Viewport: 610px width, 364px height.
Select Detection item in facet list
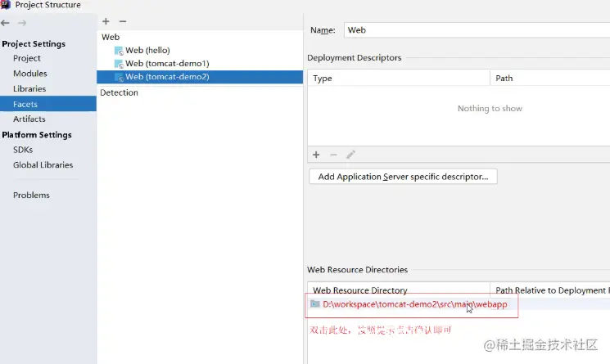coord(119,92)
